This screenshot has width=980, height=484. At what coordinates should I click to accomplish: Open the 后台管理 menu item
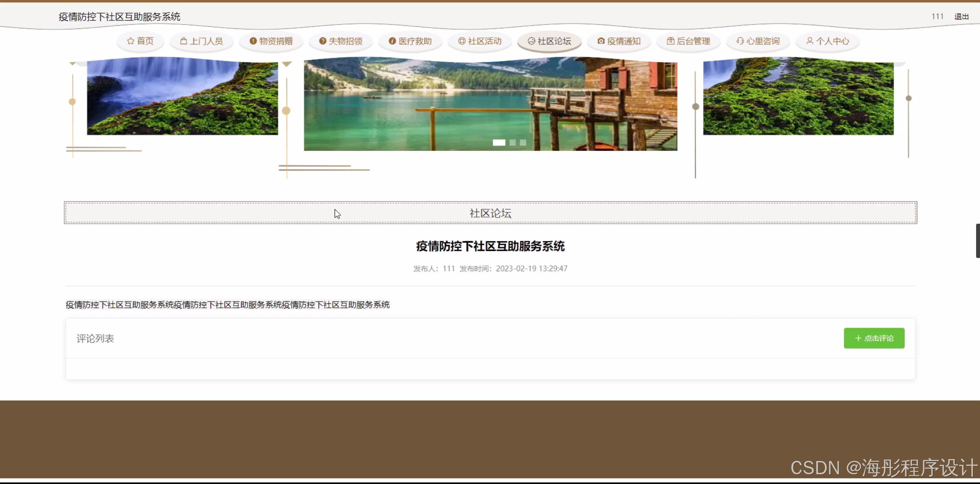point(688,41)
